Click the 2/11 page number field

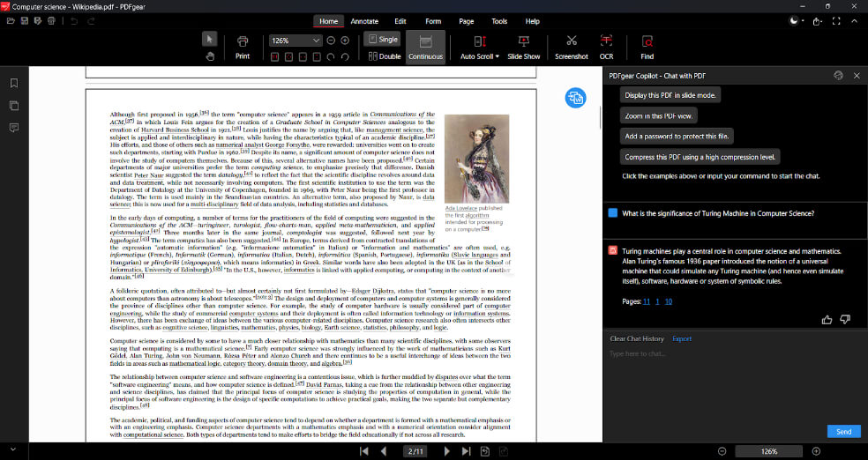pos(415,451)
